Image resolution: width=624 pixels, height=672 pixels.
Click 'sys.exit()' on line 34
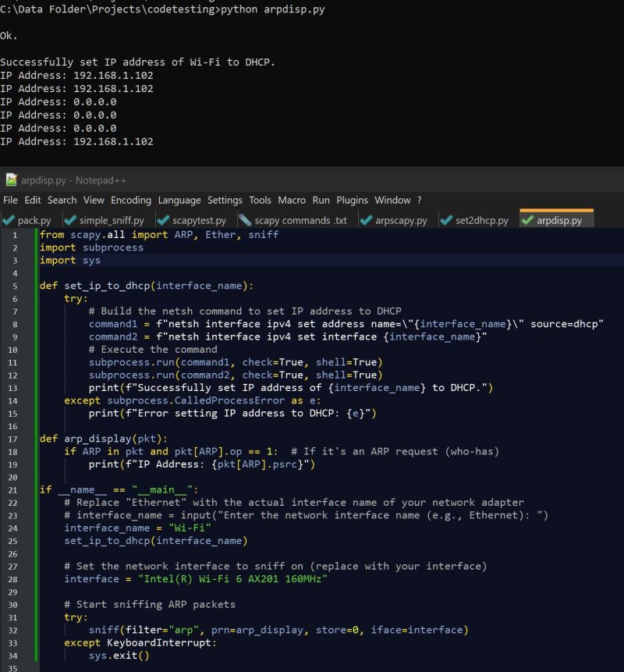pyautogui.click(x=119, y=656)
